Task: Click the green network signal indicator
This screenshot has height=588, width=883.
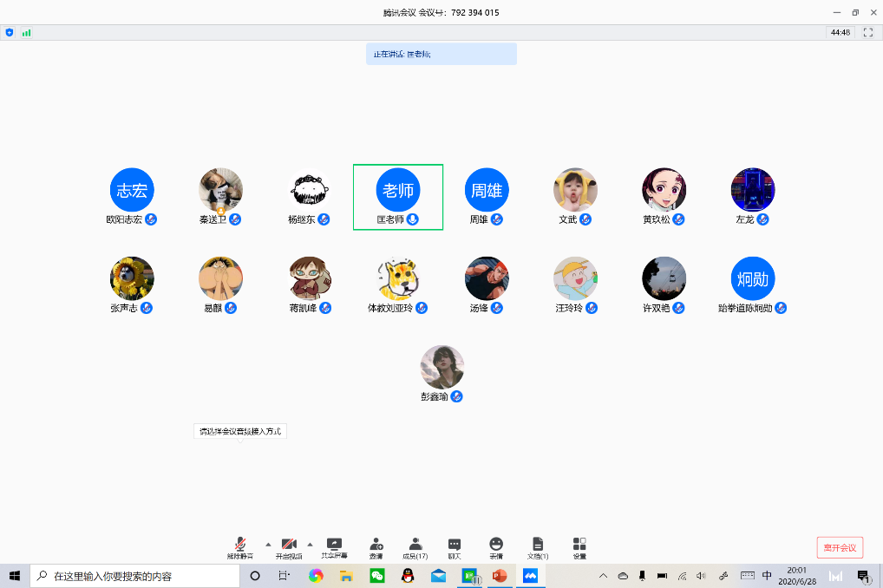Action: click(26, 32)
